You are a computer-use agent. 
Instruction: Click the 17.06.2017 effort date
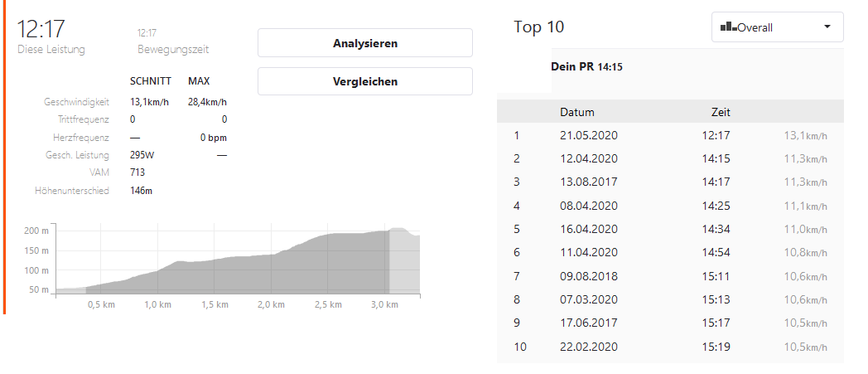coord(589,323)
